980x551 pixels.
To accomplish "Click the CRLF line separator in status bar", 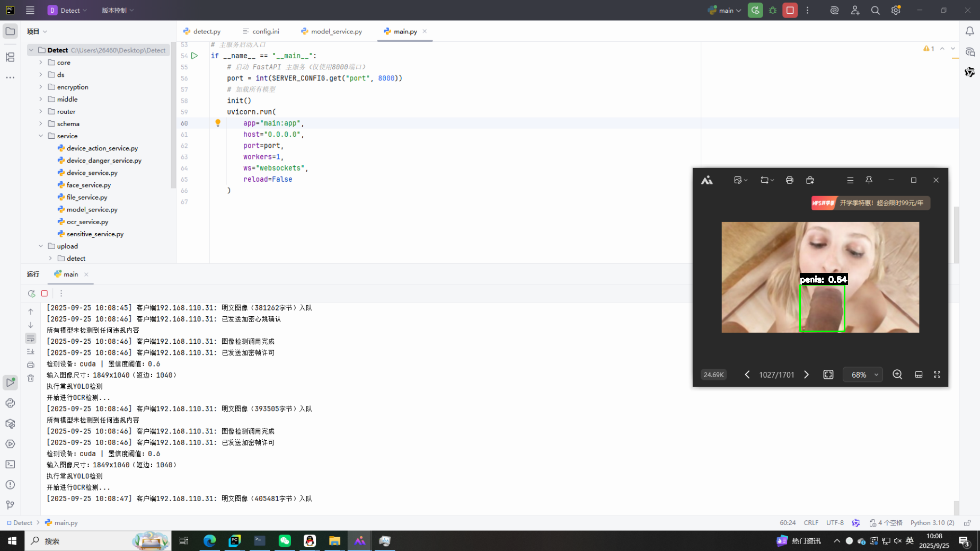I will (810, 523).
